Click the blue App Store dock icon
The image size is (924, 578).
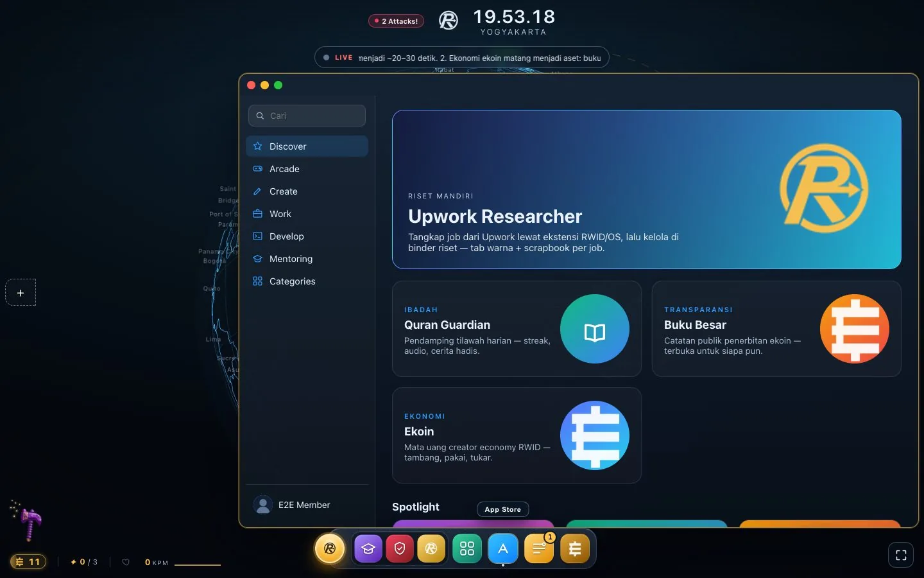[x=503, y=548]
